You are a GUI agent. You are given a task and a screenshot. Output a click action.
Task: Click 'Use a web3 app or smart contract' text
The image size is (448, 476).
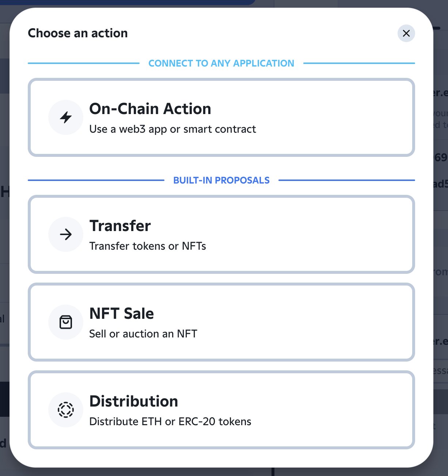(x=172, y=129)
